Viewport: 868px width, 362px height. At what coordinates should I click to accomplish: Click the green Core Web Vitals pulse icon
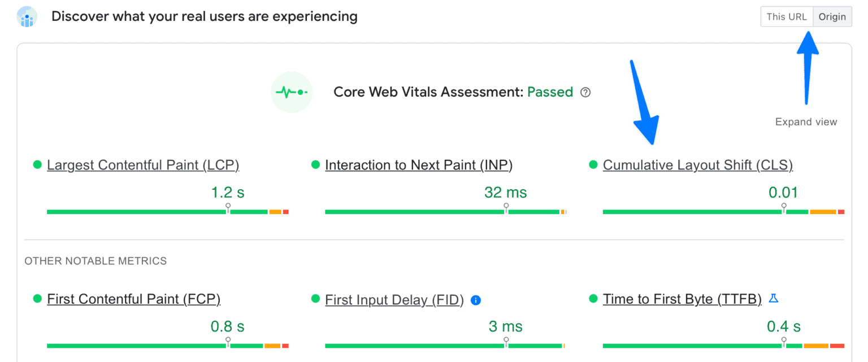tap(291, 92)
